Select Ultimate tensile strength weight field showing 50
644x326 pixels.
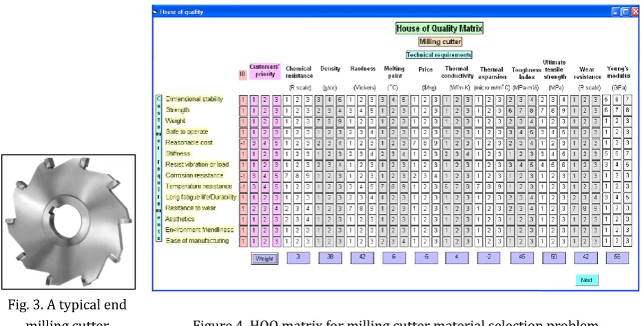pos(554,257)
